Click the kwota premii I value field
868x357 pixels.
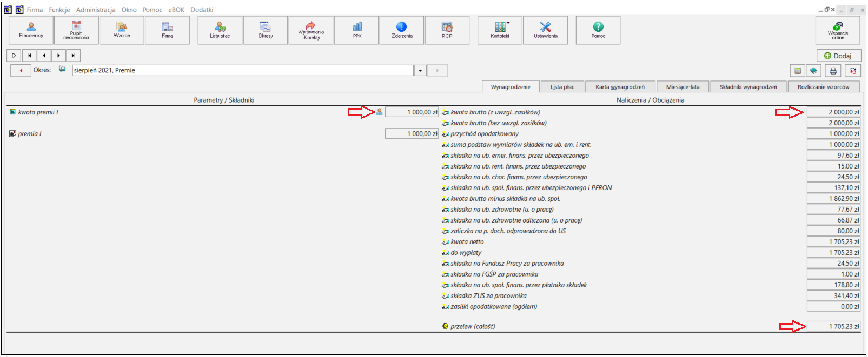412,112
